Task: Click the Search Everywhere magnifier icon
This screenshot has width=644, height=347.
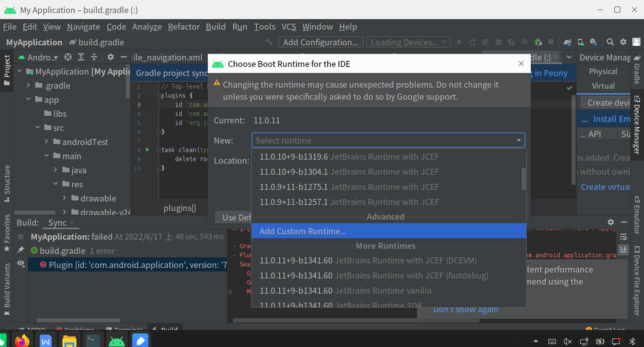Action: point(610,42)
